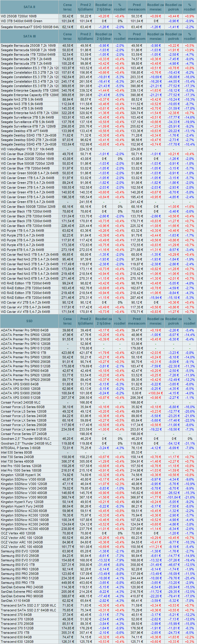Select "ADATA Premier Pro SP920 256GB"
Image resolution: width=197 pixels, height=644 pixels.
pyautogui.click(x=25, y=380)
